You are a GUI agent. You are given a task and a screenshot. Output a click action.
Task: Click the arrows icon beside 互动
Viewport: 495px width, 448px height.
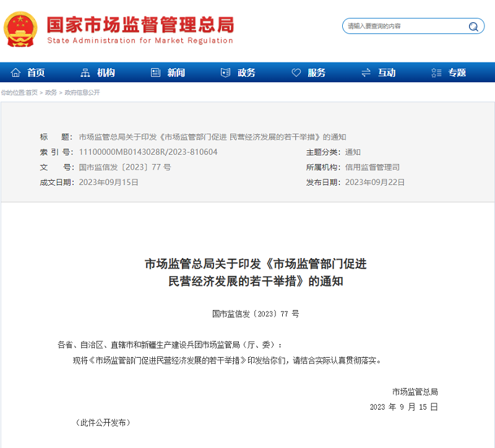tap(366, 72)
